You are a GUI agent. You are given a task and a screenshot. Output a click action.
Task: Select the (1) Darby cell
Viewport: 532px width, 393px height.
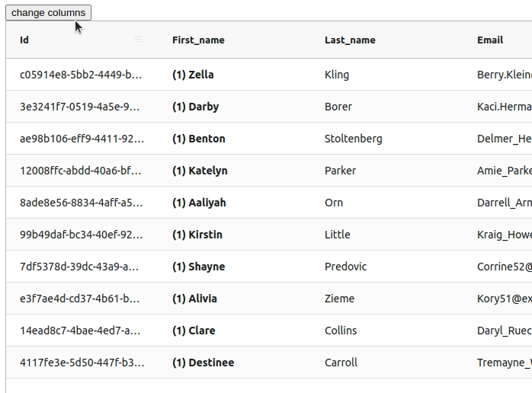coord(235,107)
